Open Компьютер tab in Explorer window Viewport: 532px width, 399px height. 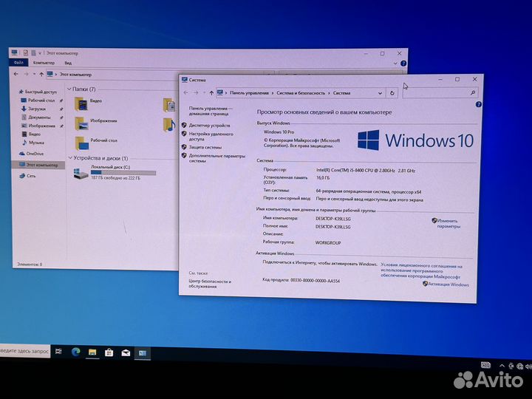[44, 63]
